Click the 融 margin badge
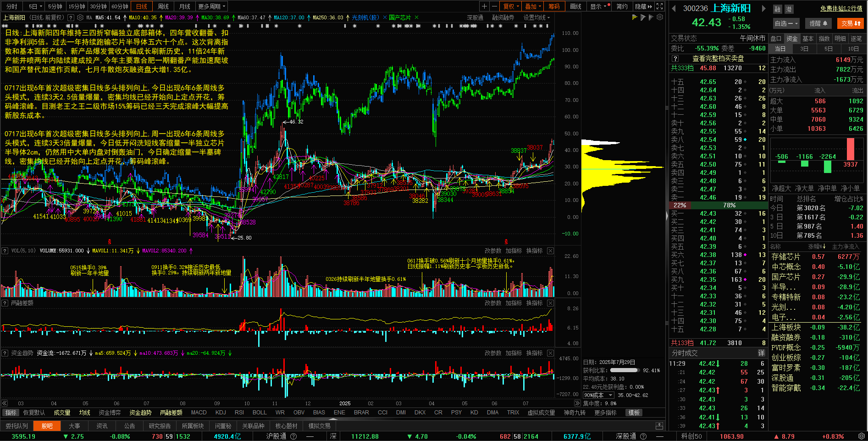Image resolution: width=868 pixels, height=441 pixels. (777, 9)
